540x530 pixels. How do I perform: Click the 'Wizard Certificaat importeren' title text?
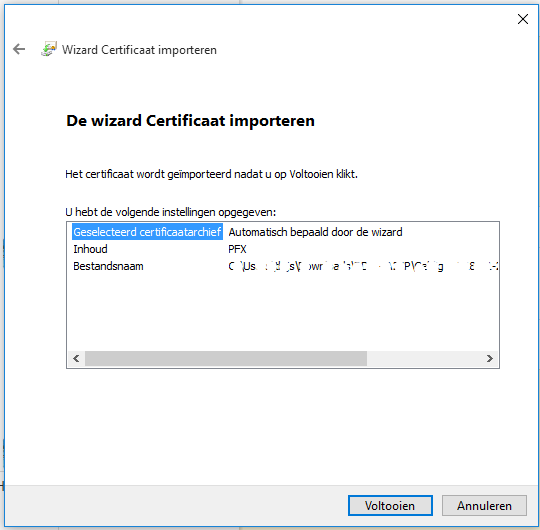pos(139,50)
